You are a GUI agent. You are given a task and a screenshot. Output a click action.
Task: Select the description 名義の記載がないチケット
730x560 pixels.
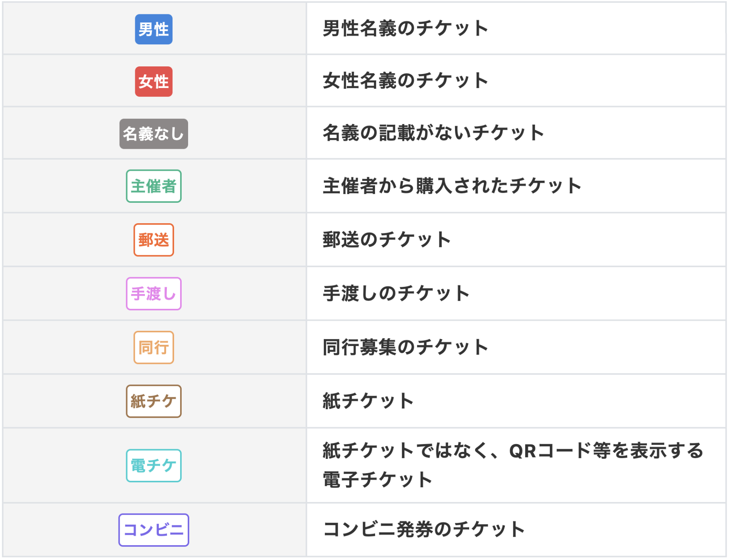coord(433,133)
